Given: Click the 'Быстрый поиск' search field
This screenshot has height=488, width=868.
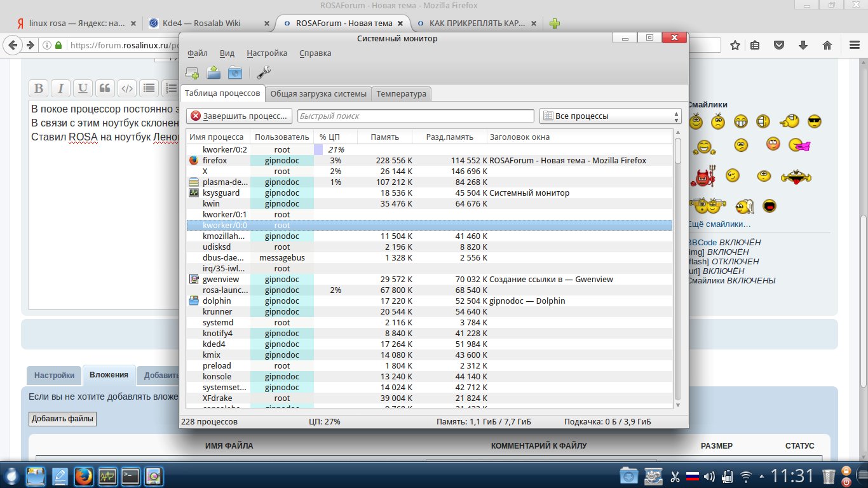Looking at the screenshot, I should 416,116.
